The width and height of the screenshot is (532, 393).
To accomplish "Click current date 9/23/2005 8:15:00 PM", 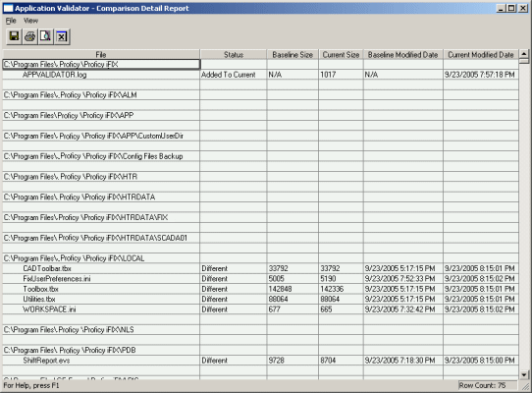I will coord(481,360).
